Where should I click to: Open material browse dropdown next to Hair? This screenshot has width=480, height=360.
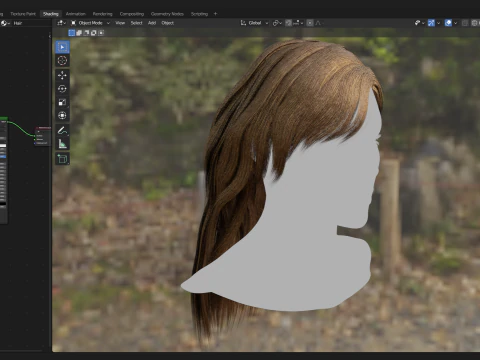[5, 23]
